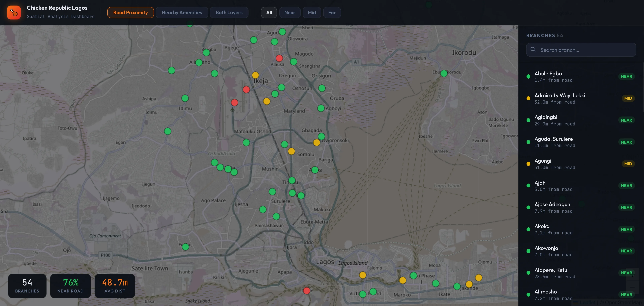Click the green marker beside Agboyi
The height and width of the screenshot is (306, 644).
(321, 108)
